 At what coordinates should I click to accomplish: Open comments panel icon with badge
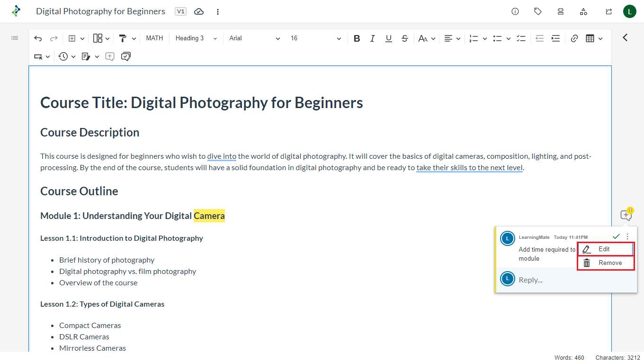(x=626, y=215)
